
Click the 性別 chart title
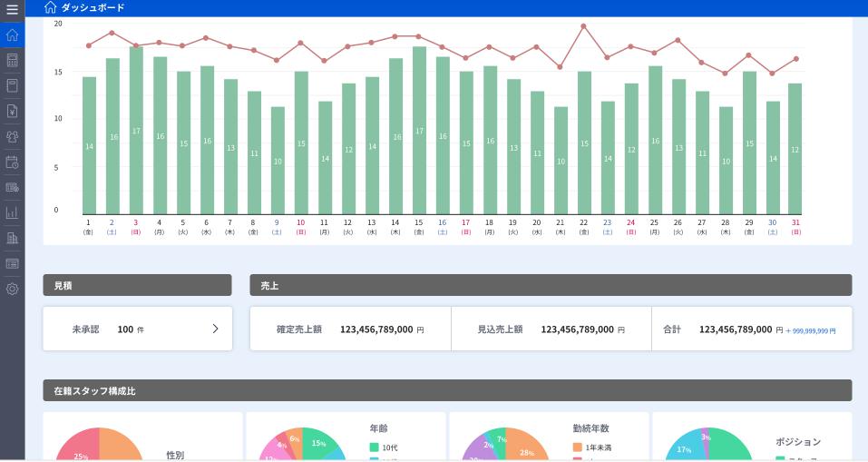pyautogui.click(x=175, y=455)
